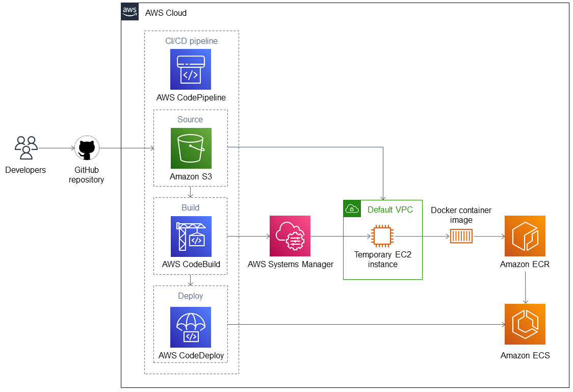Click the AWS CodeDeploy parachute icon

[190, 327]
